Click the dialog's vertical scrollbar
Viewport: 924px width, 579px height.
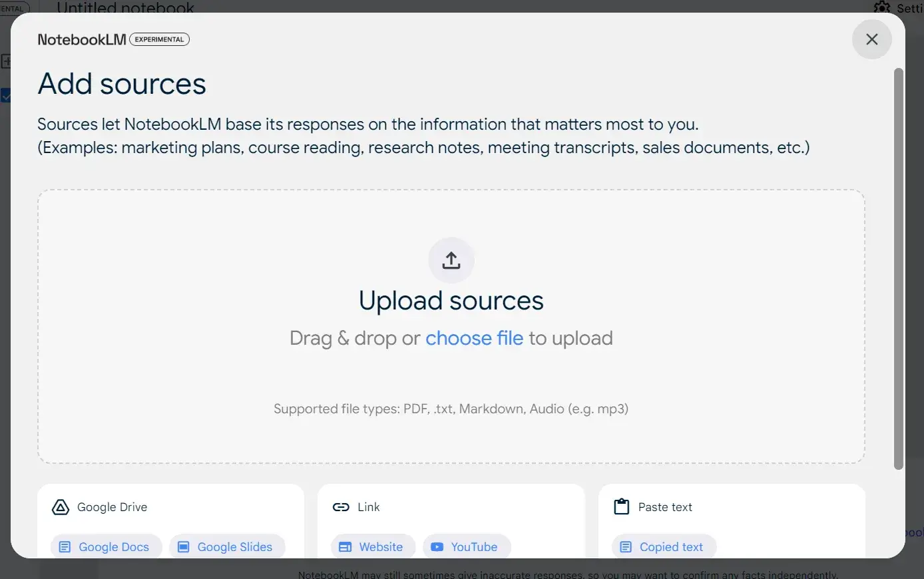(898, 269)
